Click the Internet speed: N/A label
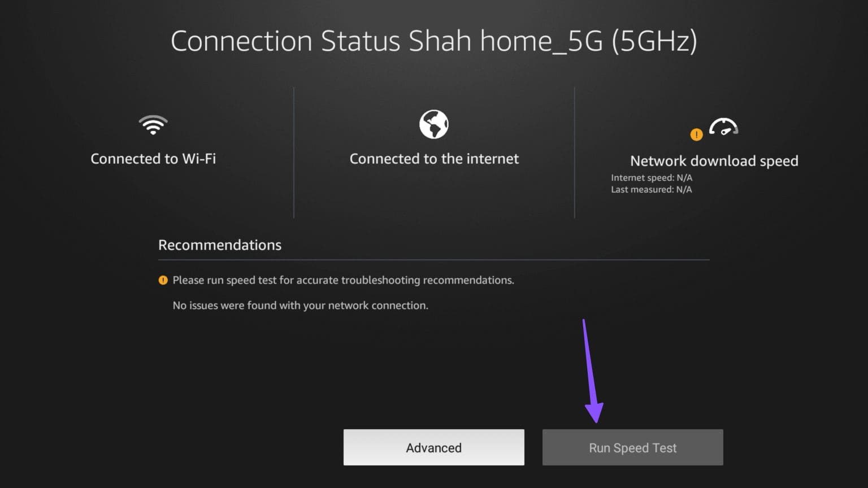Screen dimensions: 868x488 pos(652,177)
